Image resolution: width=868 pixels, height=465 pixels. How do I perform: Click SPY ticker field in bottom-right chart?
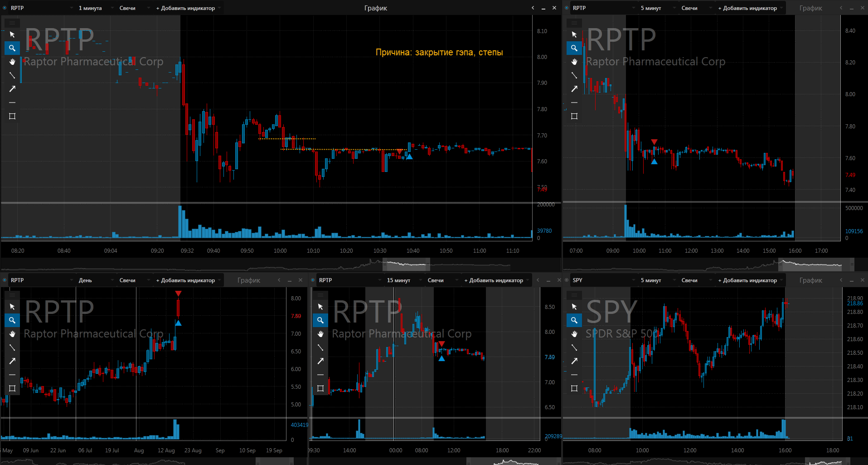[x=603, y=280]
